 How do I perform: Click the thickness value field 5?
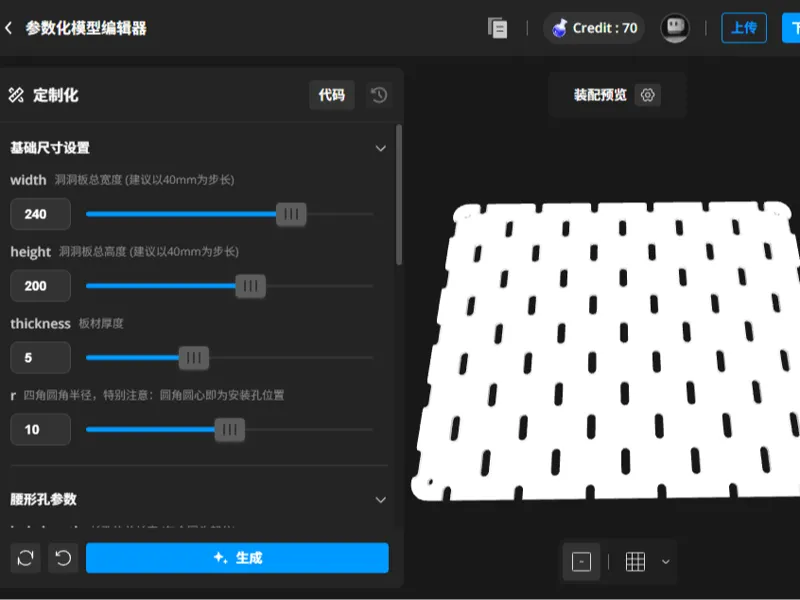[x=40, y=358]
